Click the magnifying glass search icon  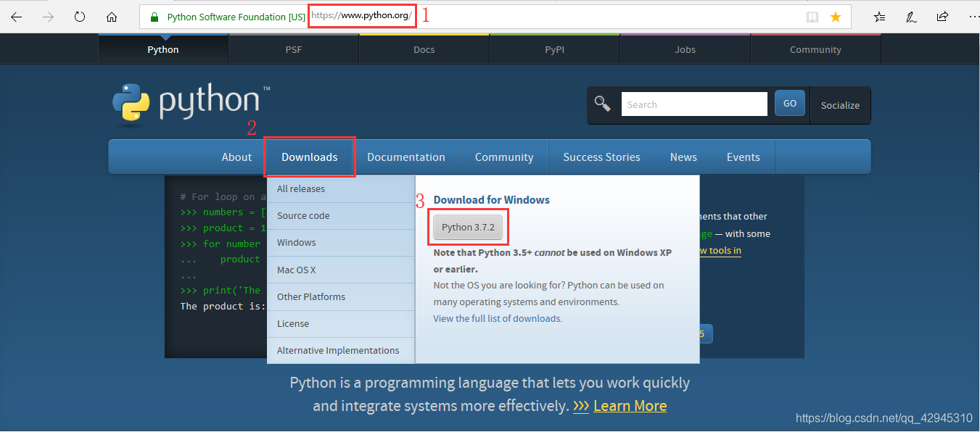tap(602, 104)
